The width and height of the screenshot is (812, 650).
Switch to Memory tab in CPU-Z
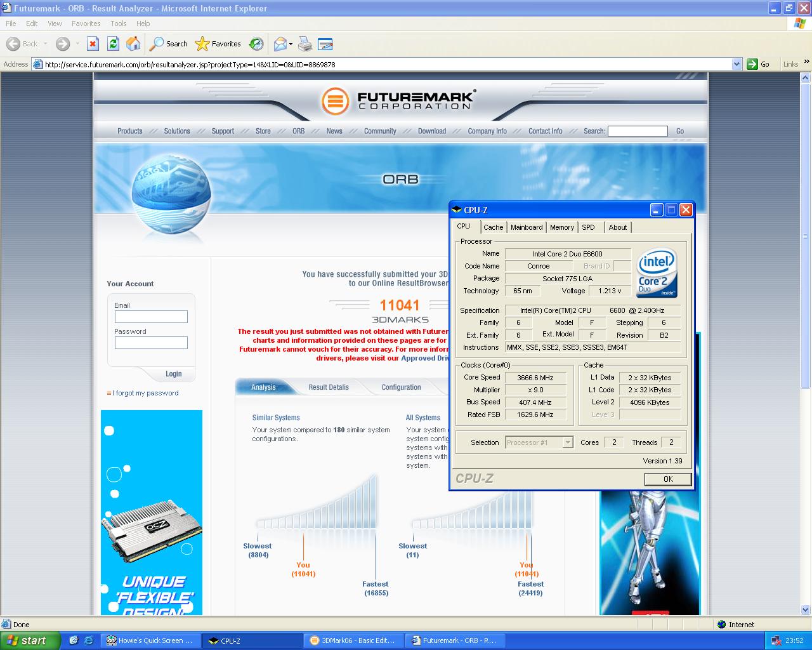point(562,227)
